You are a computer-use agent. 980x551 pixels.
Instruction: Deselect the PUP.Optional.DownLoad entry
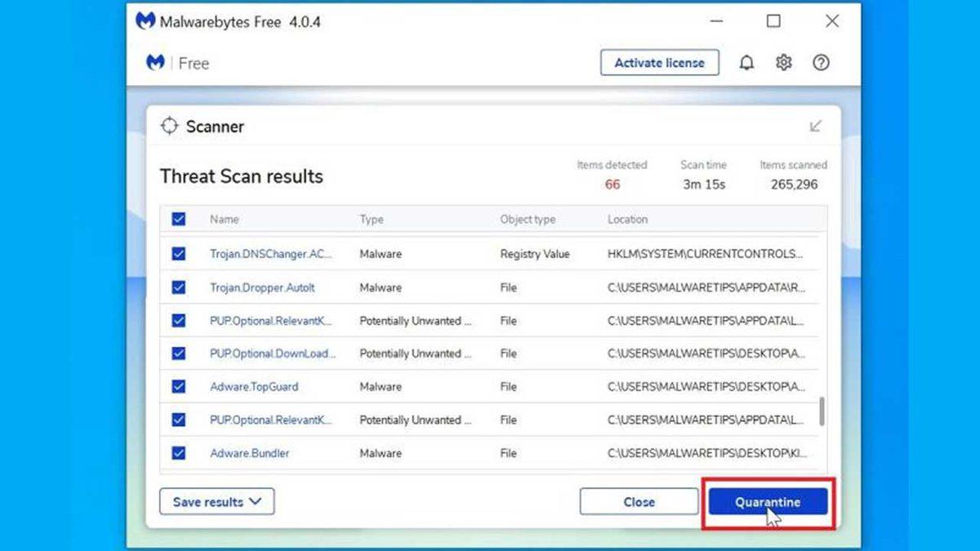click(179, 353)
